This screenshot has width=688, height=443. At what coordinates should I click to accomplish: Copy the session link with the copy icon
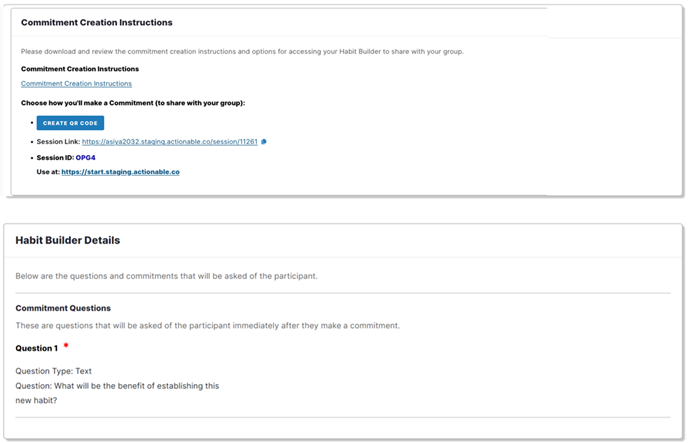point(264,142)
